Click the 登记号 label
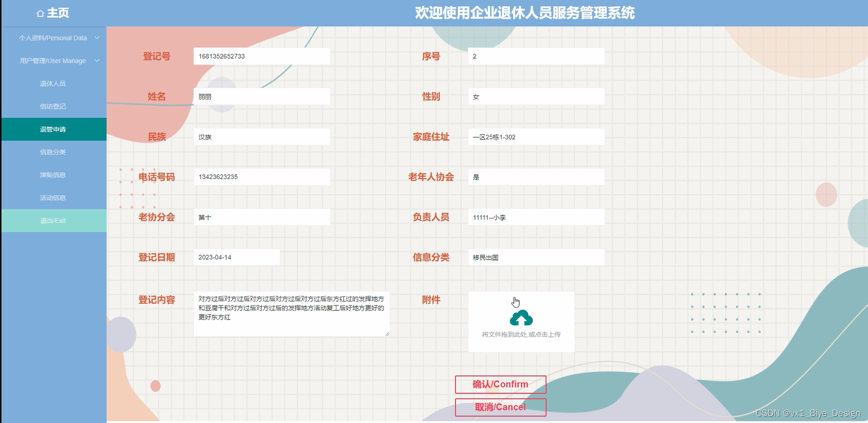Image resolution: width=868 pixels, height=423 pixels. [157, 56]
